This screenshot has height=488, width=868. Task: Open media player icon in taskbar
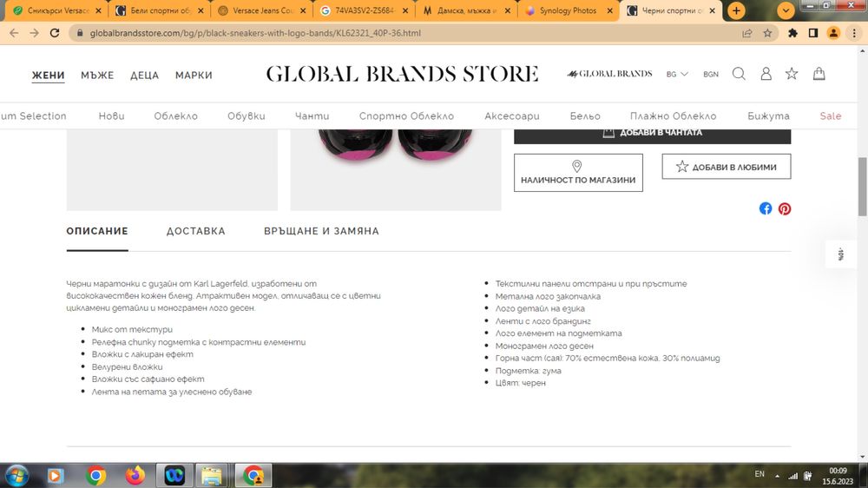pyautogui.click(x=55, y=475)
